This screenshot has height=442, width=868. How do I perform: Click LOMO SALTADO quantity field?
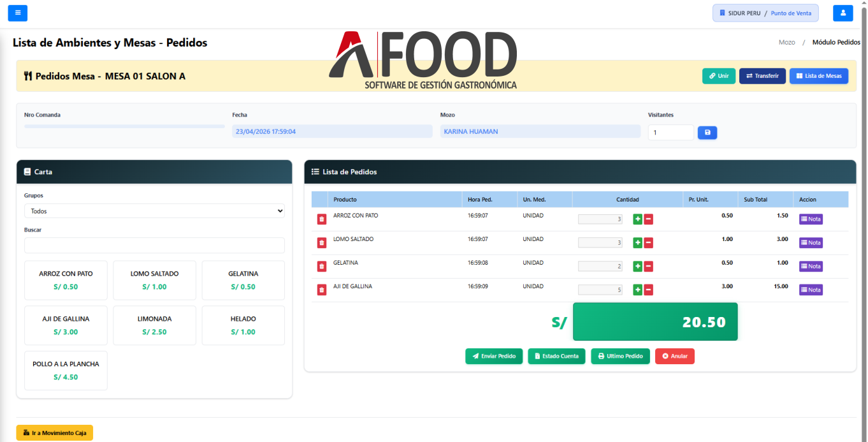[600, 243]
